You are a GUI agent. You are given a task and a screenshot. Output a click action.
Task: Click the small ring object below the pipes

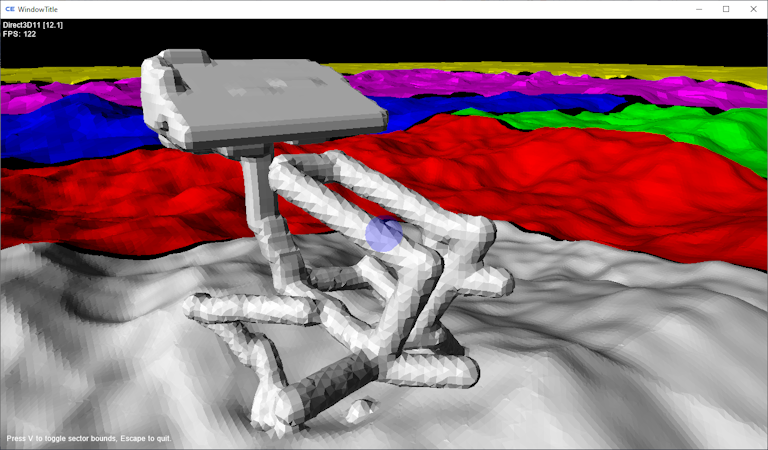coord(358,410)
